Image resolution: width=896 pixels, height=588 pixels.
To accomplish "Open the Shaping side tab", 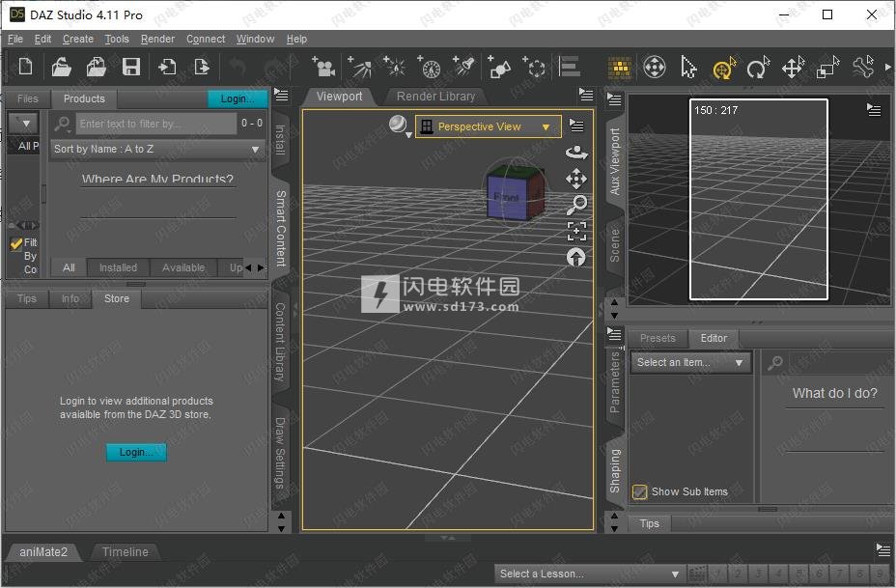I will click(x=614, y=471).
